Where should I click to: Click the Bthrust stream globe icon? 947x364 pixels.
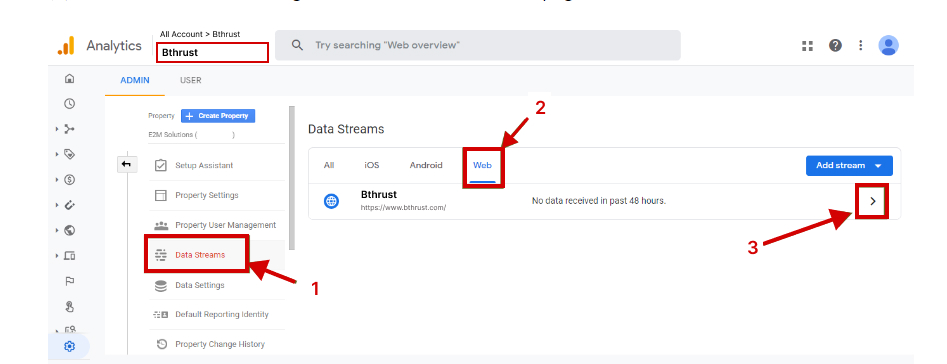[x=332, y=202]
